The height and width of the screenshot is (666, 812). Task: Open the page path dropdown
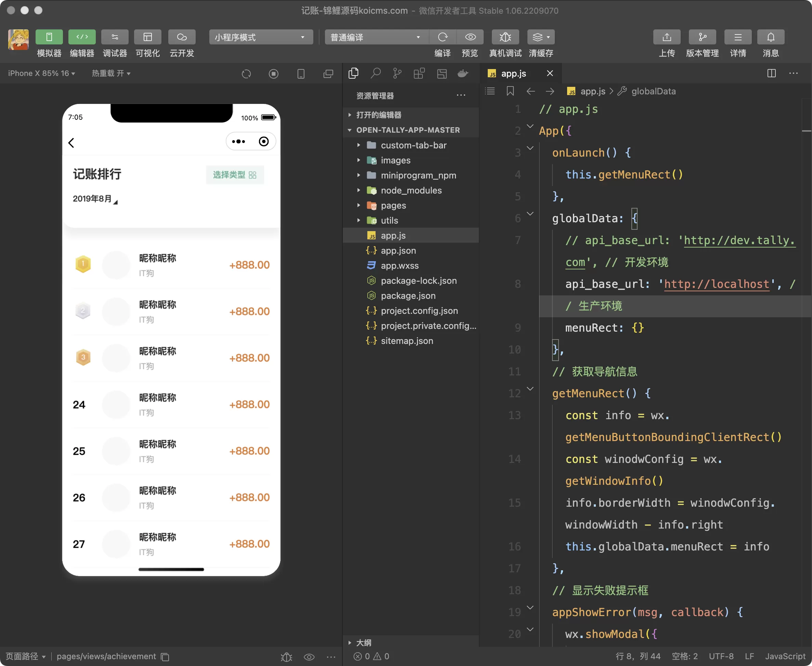click(x=26, y=656)
